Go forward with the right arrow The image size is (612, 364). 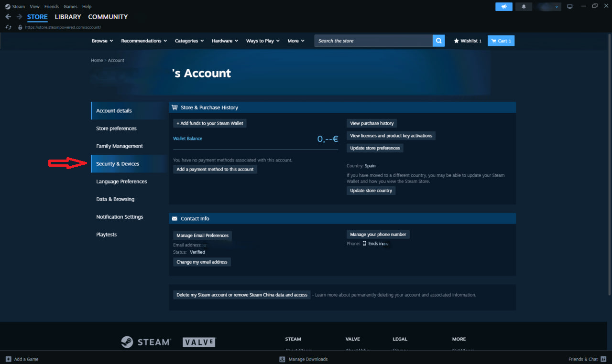[x=20, y=17]
